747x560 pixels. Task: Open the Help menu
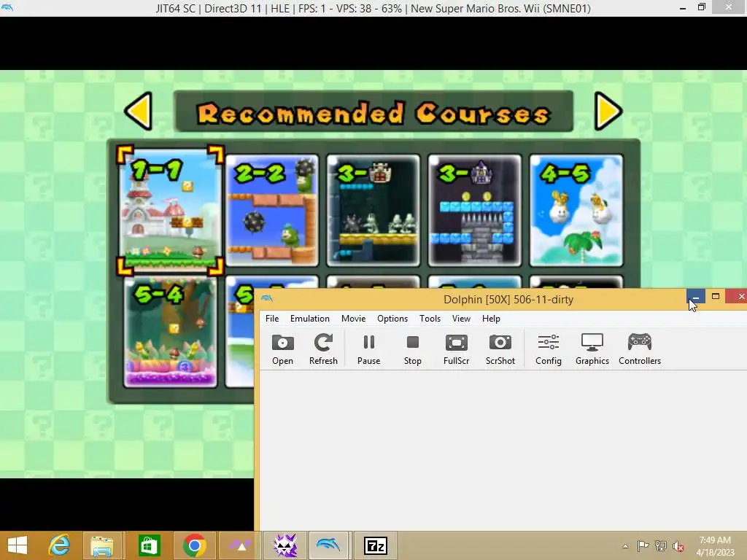click(x=491, y=319)
